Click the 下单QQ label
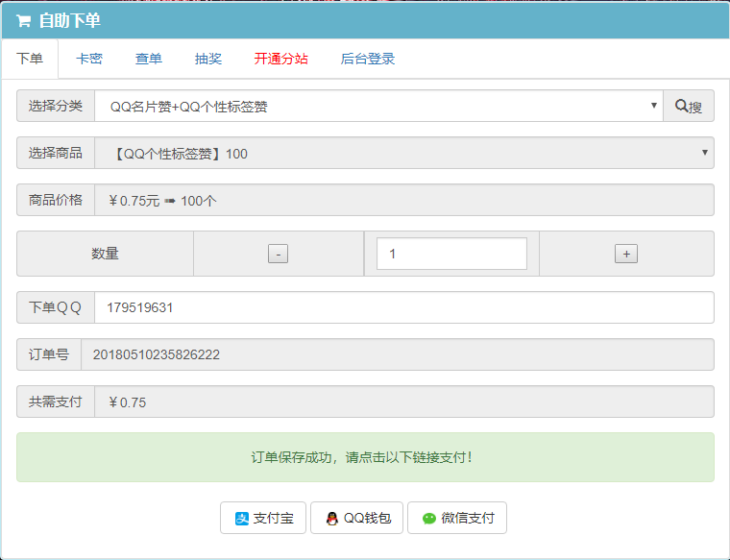Image resolution: width=730 pixels, height=560 pixels. coord(56,307)
